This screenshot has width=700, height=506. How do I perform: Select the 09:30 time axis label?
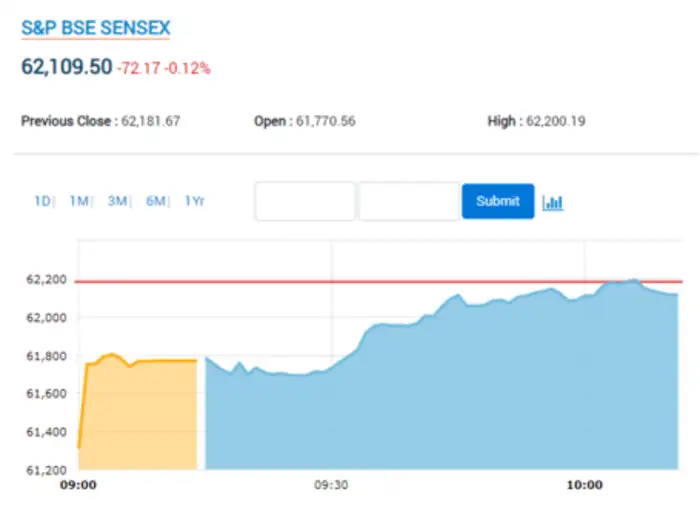331,485
